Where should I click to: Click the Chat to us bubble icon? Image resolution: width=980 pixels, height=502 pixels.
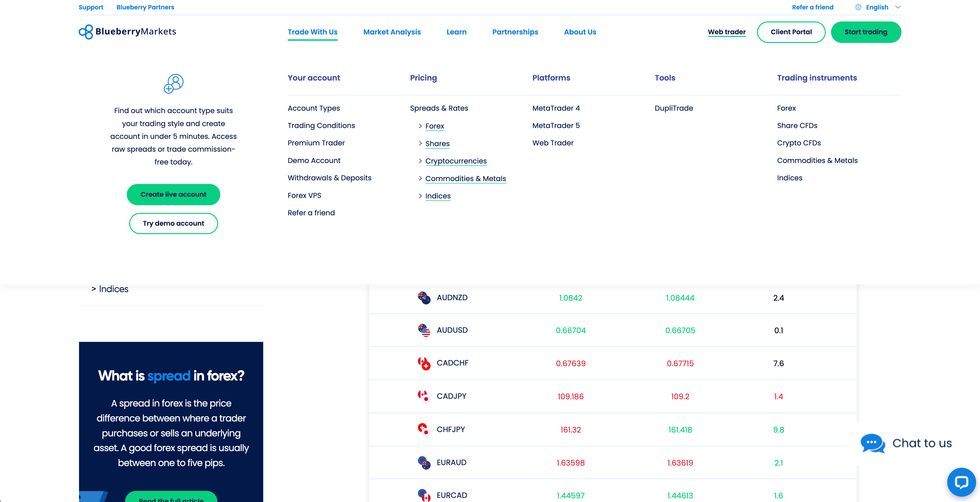[x=873, y=443]
